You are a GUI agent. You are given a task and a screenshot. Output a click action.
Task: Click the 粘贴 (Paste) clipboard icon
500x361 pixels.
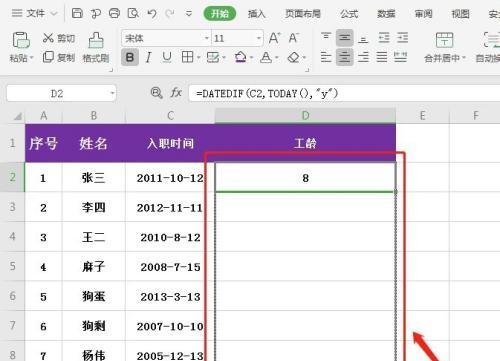click(x=21, y=40)
